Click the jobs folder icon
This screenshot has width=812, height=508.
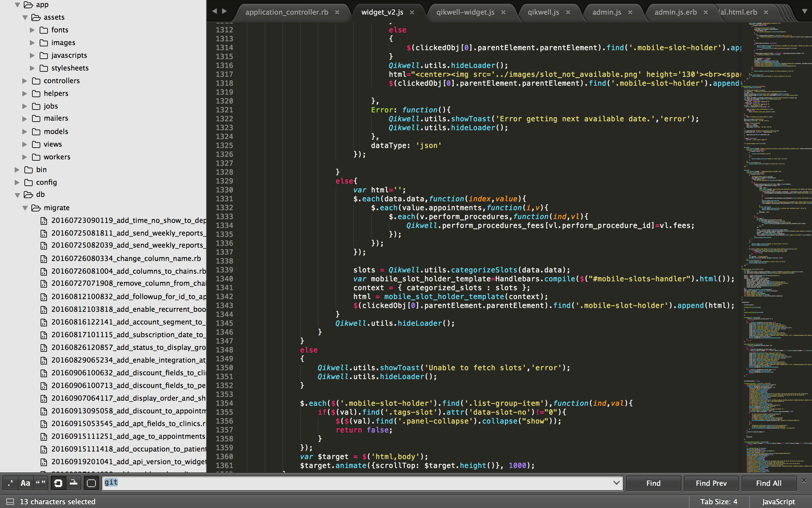click(x=36, y=106)
